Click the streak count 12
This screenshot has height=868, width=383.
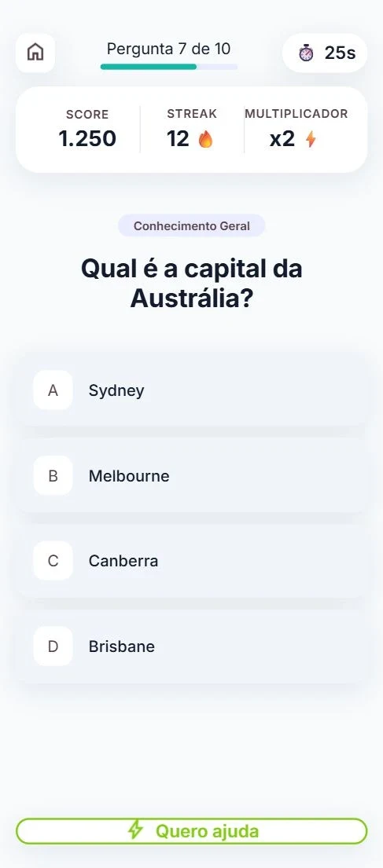point(178,139)
